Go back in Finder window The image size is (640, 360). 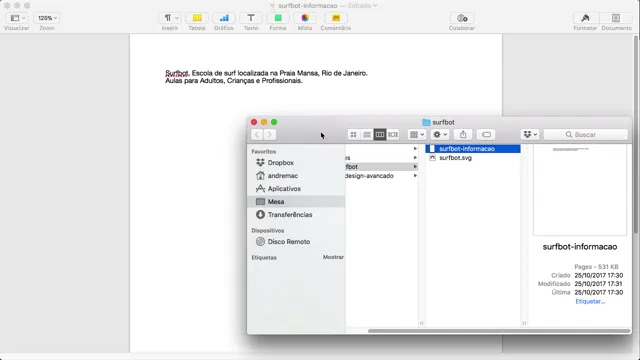[x=257, y=134]
